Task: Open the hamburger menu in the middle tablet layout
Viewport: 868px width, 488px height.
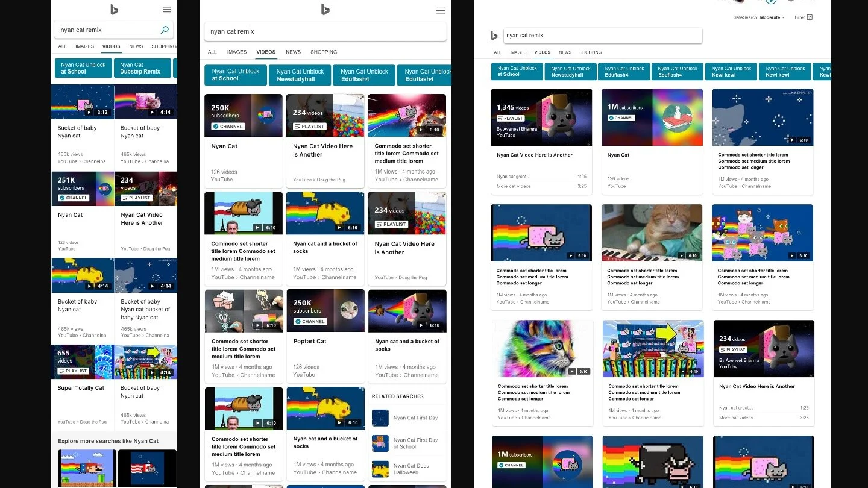Action: click(441, 11)
